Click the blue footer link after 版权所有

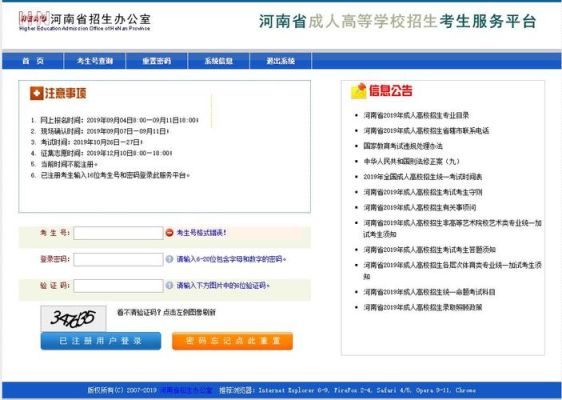[186, 390]
